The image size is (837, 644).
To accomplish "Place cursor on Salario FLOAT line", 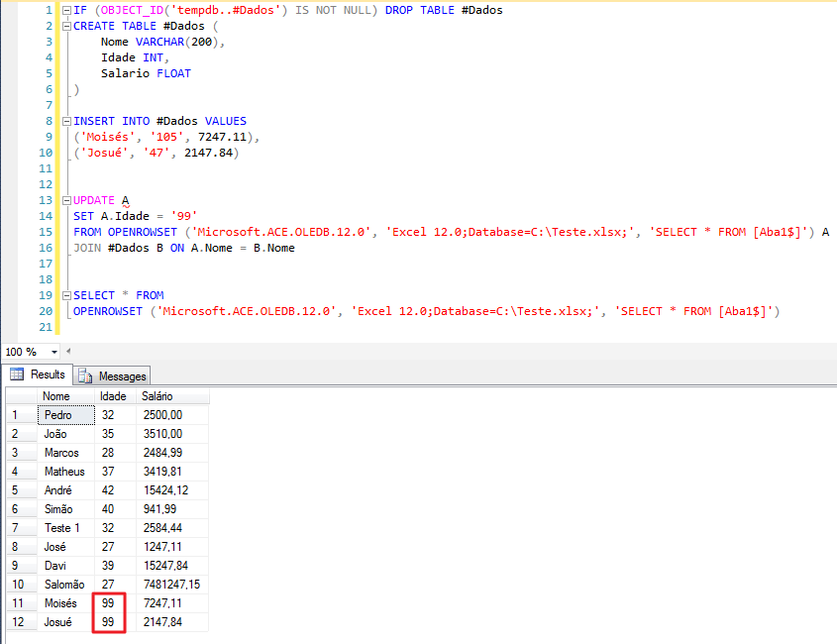I will 146,73.
